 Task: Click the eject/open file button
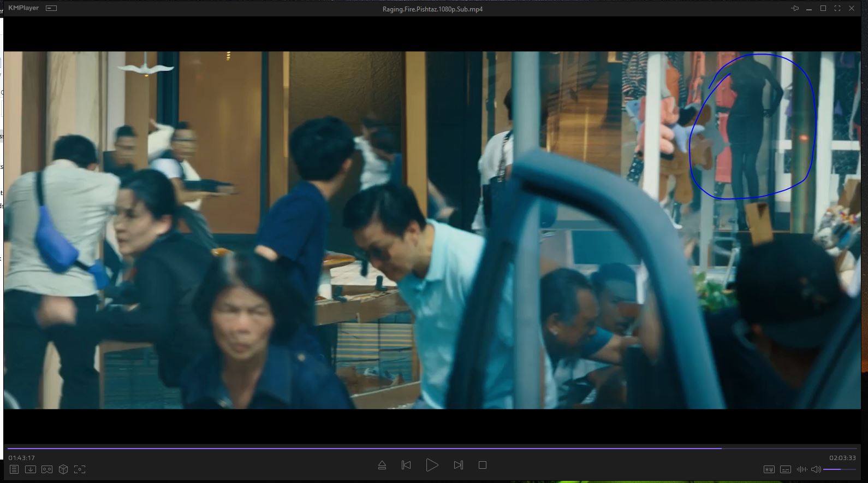pyautogui.click(x=382, y=465)
